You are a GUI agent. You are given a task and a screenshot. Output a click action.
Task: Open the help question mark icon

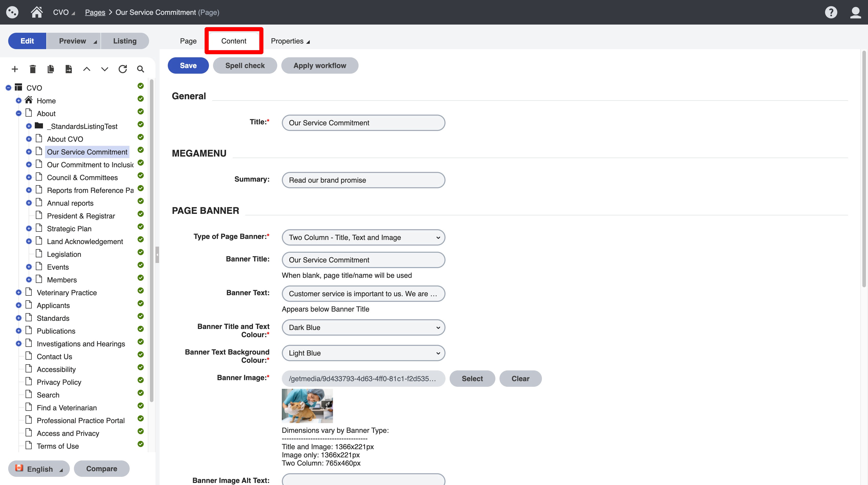831,13
